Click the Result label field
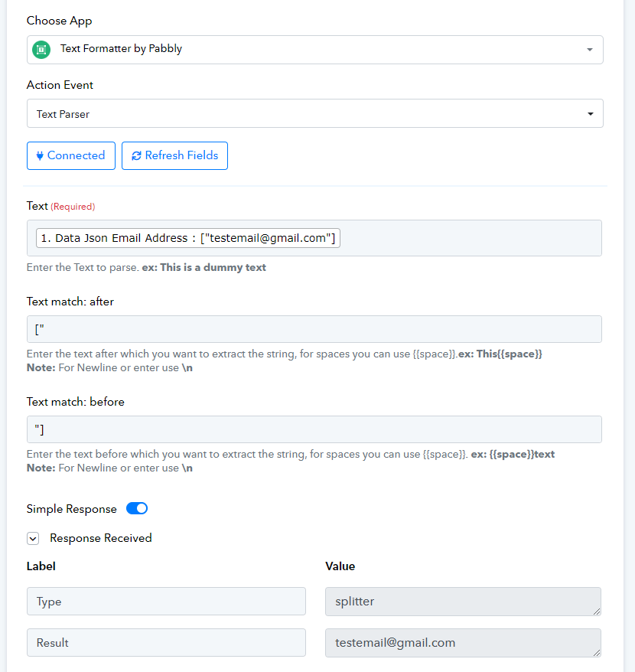The image size is (635, 672). pos(166,642)
